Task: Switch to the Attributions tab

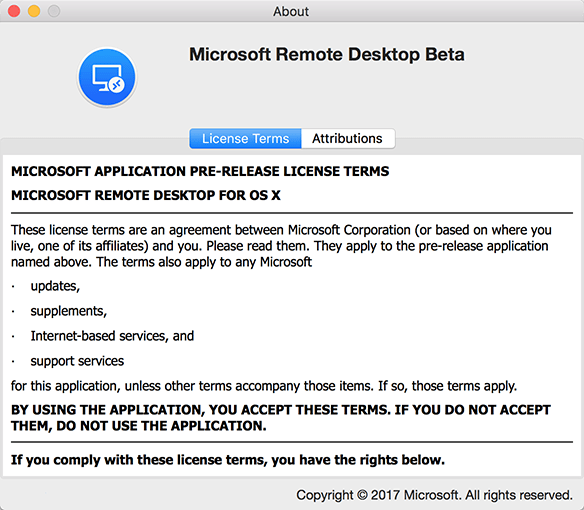Action: [x=348, y=139]
